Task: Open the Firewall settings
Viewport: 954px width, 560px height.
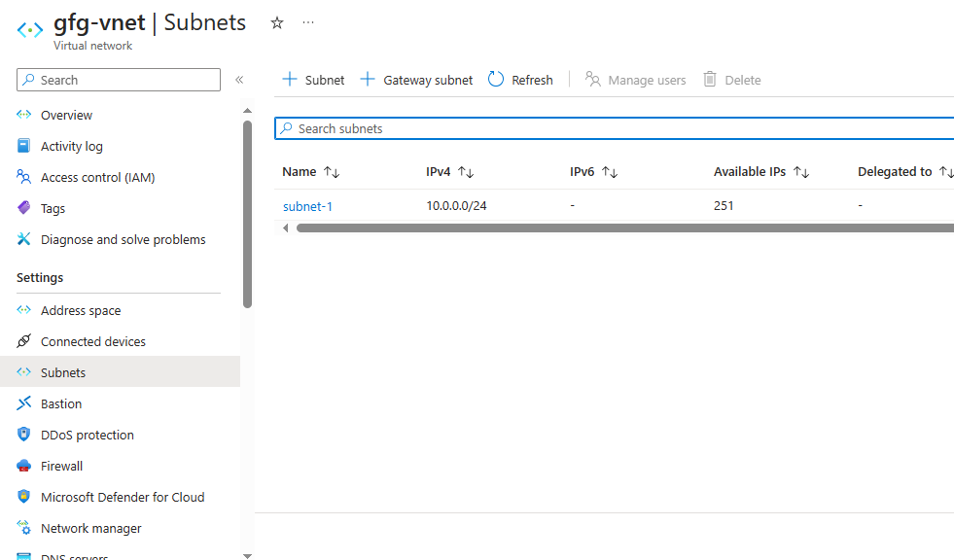Action: tap(61, 466)
